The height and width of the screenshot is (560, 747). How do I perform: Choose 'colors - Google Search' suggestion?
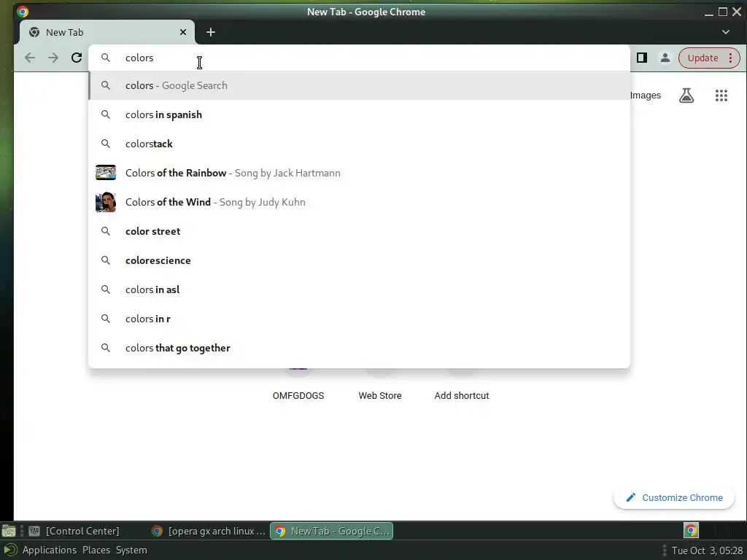[359, 85]
